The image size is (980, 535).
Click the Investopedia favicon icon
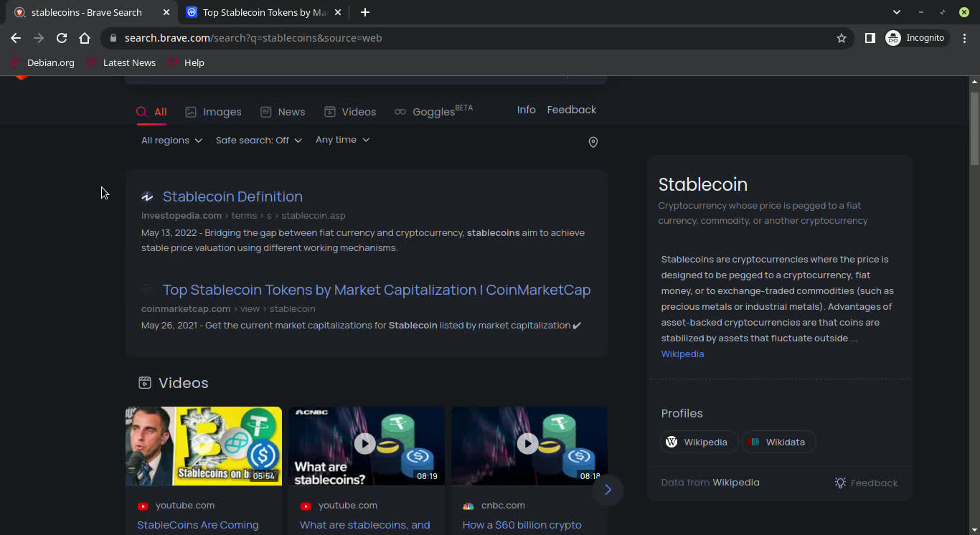pos(147,197)
